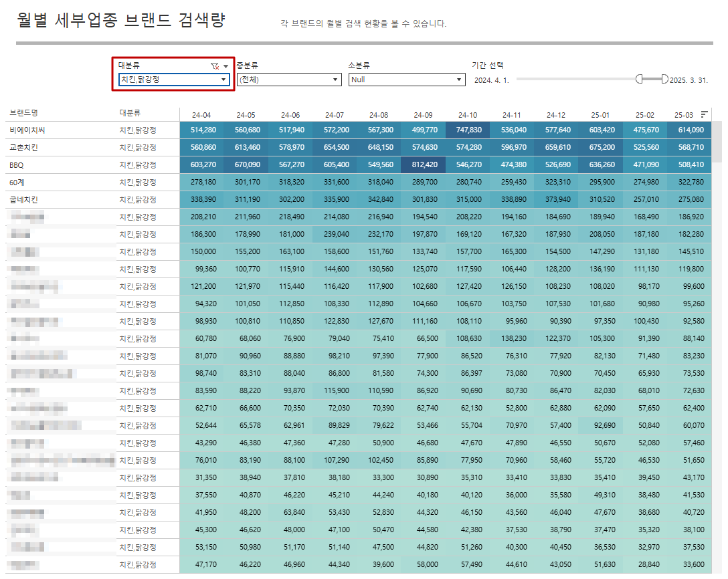Select the 24-06 column header

point(290,115)
